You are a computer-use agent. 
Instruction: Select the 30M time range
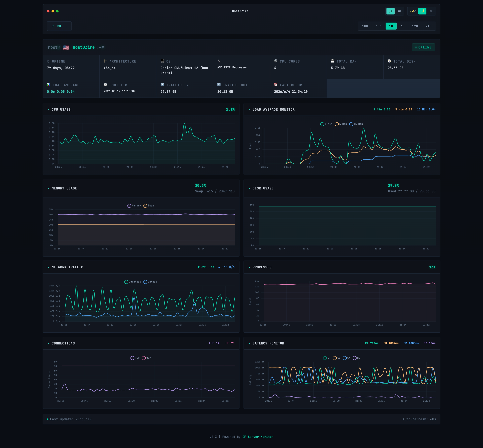pyautogui.click(x=379, y=26)
